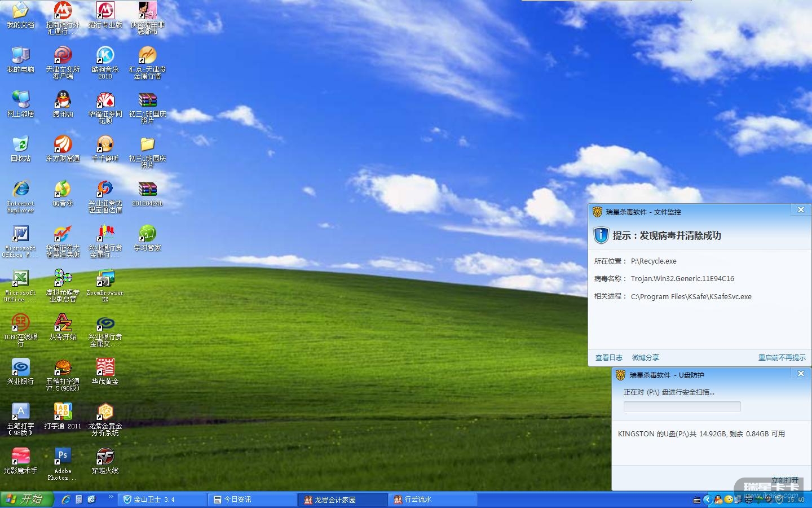This screenshot has height=508, width=812.
Task: Select the 从零开始 desktop shortcut
Action: pyautogui.click(x=63, y=327)
